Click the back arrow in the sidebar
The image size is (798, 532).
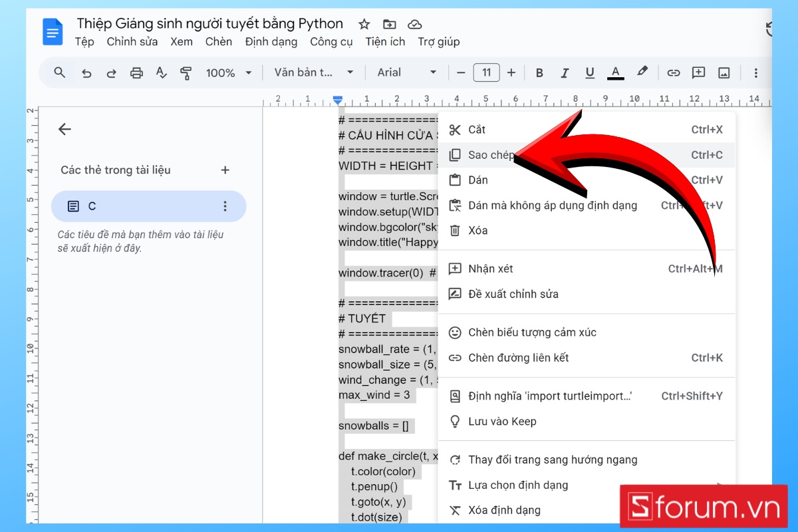pyautogui.click(x=65, y=129)
